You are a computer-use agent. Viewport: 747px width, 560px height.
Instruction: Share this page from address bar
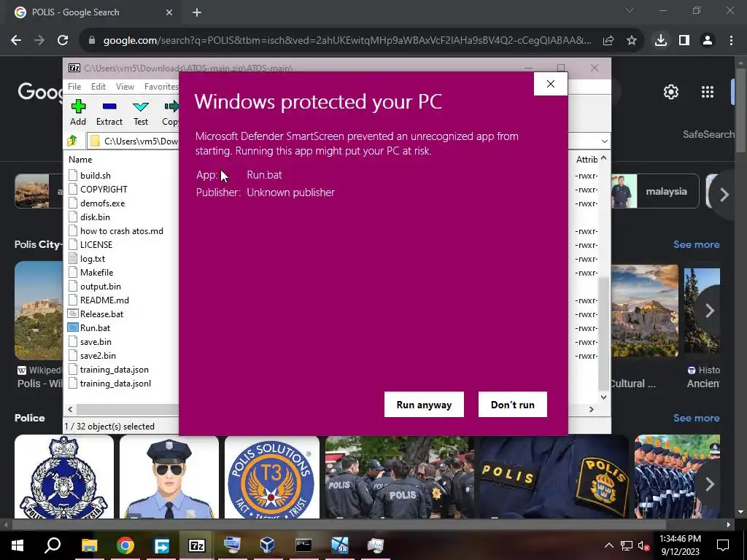[608, 41]
